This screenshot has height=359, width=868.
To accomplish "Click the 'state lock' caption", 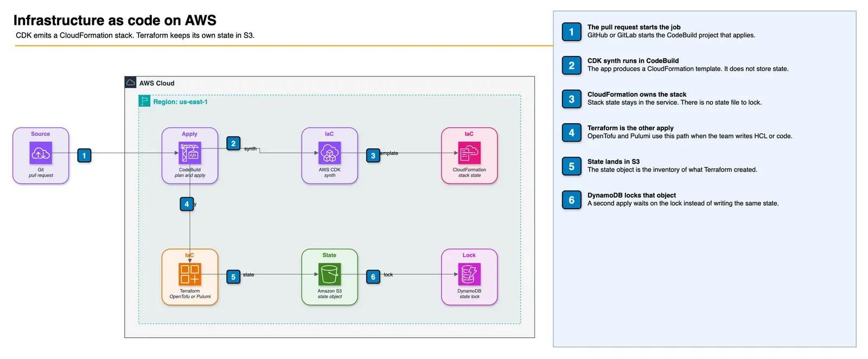I will click(x=469, y=297).
